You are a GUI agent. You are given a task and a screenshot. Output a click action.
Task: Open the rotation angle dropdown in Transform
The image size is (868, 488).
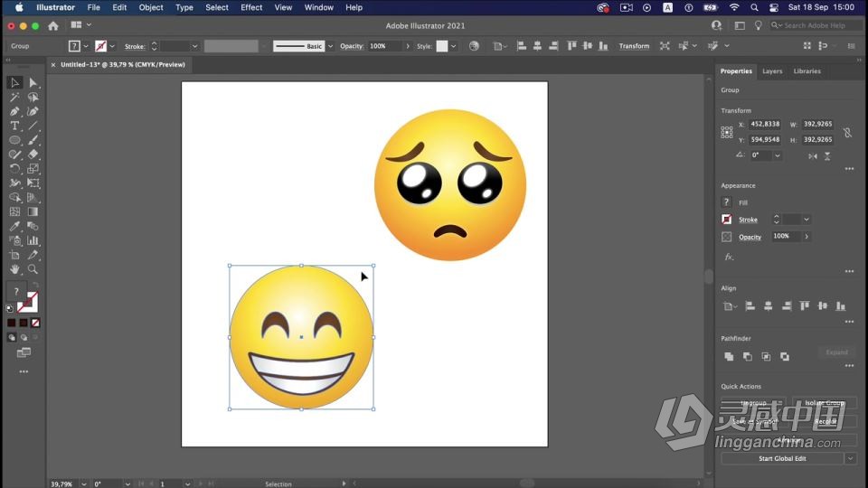pos(778,155)
